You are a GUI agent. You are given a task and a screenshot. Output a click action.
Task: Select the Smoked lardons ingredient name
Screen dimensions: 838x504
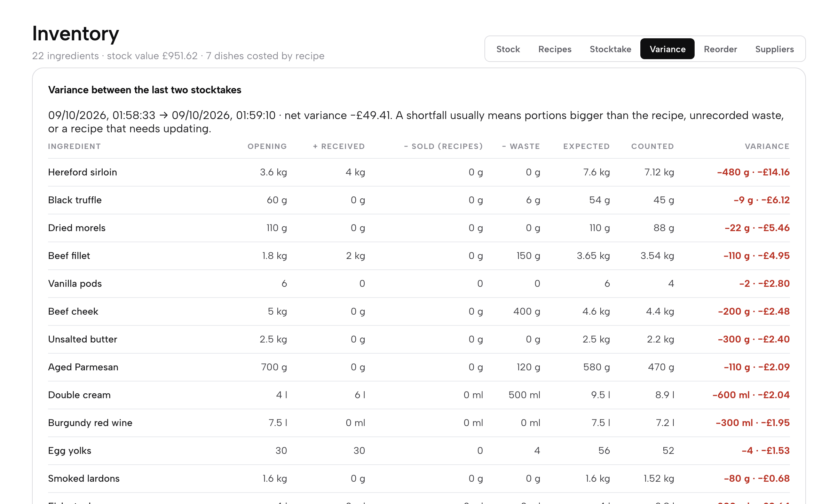coord(84,479)
